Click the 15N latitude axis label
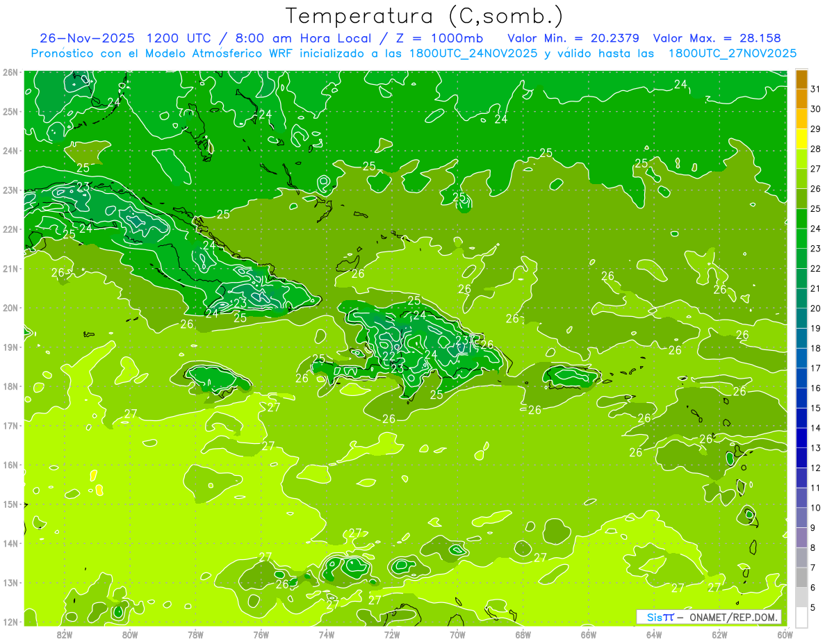 [10, 504]
